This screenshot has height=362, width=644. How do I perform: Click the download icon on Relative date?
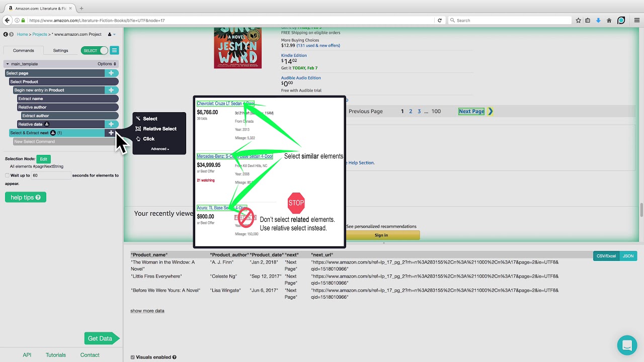(47, 124)
